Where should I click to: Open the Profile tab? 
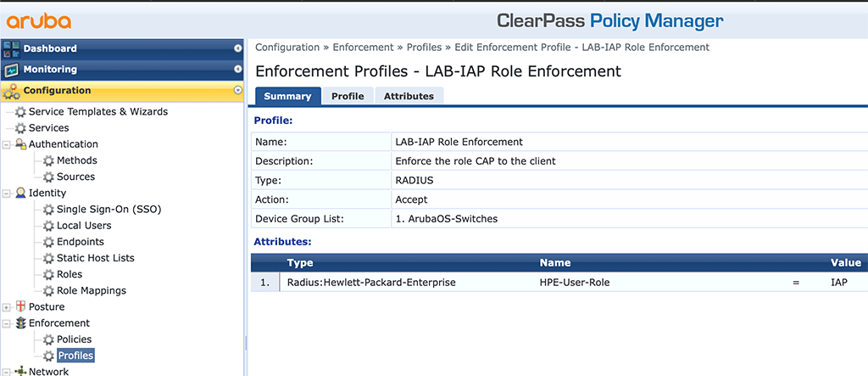[348, 96]
